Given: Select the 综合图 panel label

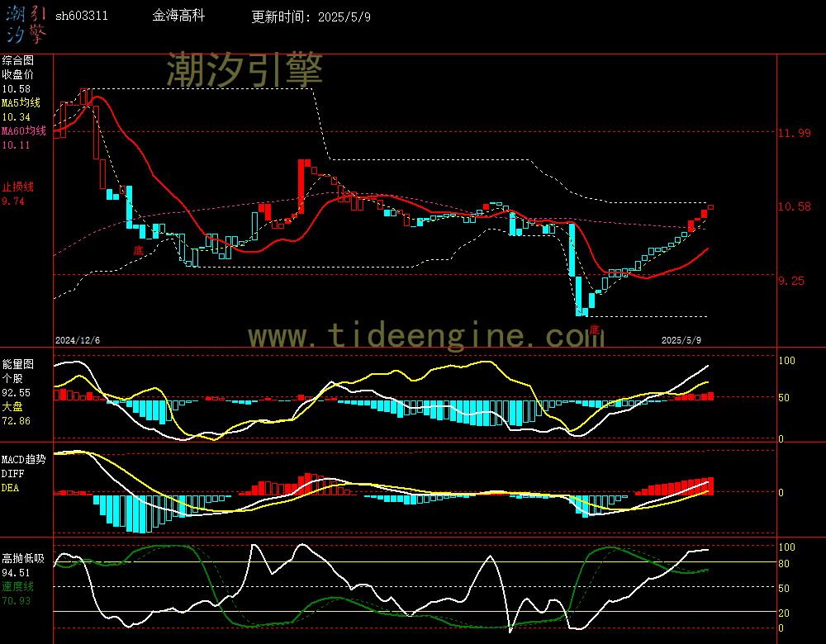Looking at the screenshot, I should click(x=18, y=60).
